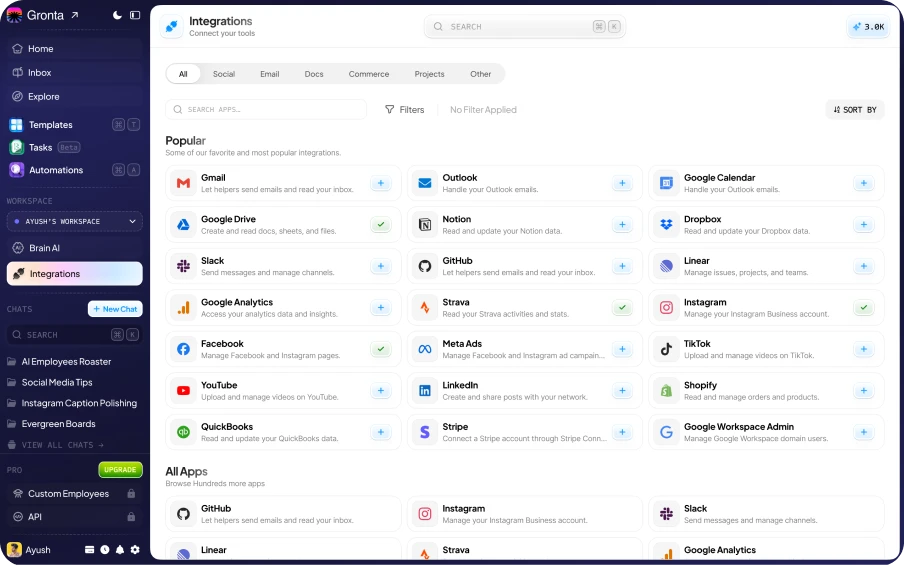The height and width of the screenshot is (566, 904).
Task: Add the Popular Google Analytics integration
Action: point(381,308)
